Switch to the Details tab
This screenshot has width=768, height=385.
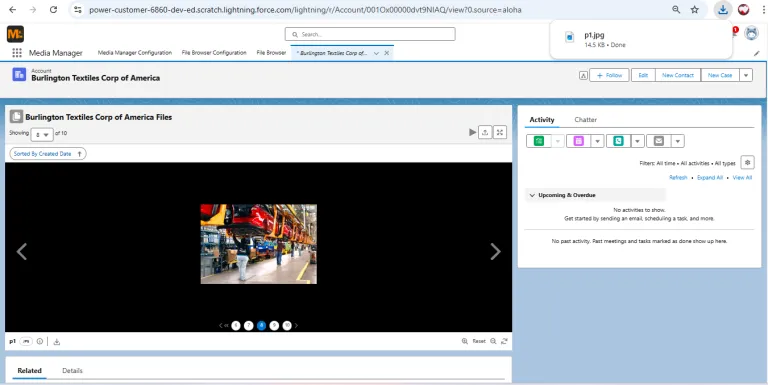pyautogui.click(x=72, y=371)
